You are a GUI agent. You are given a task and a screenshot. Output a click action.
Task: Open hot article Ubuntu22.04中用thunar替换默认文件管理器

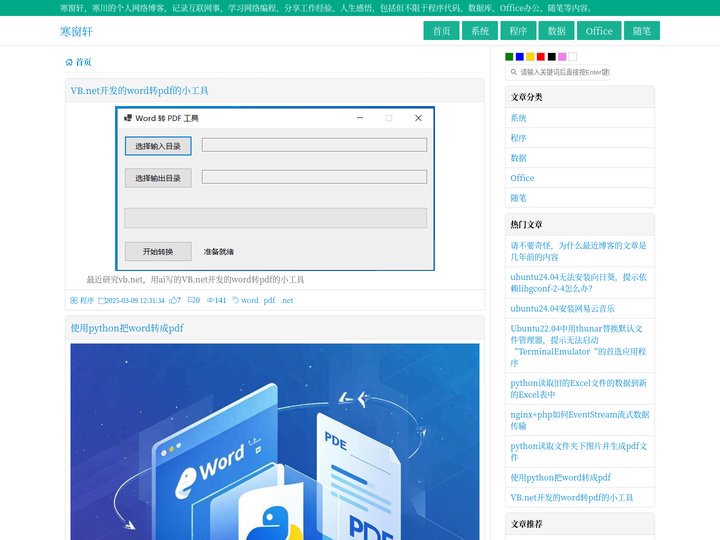(579, 346)
